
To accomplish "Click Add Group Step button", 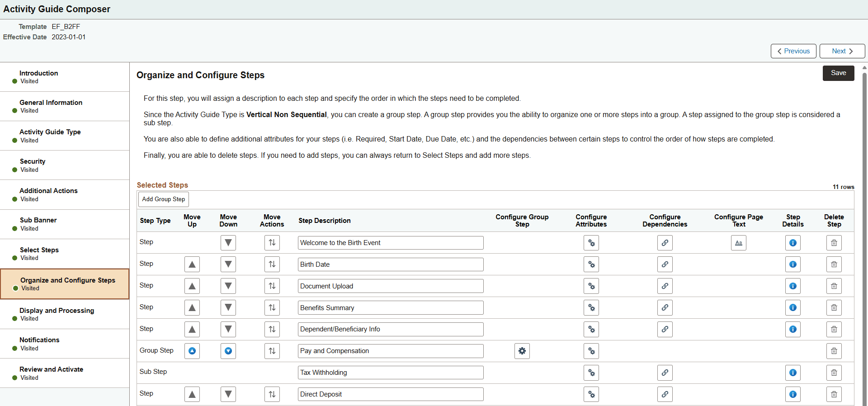I will coord(164,199).
